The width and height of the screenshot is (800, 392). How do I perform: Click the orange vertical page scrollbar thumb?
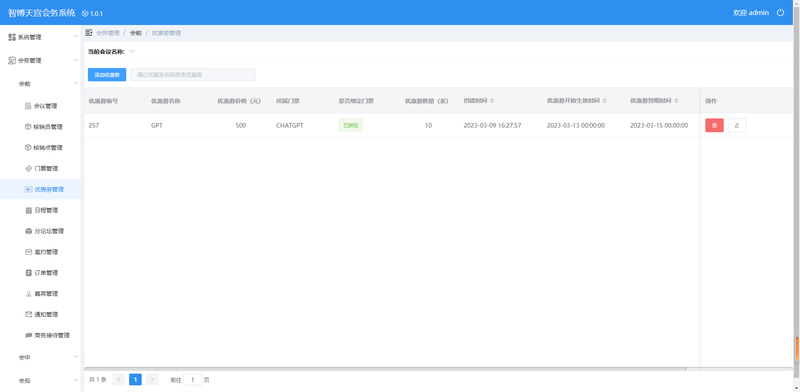coord(797,350)
